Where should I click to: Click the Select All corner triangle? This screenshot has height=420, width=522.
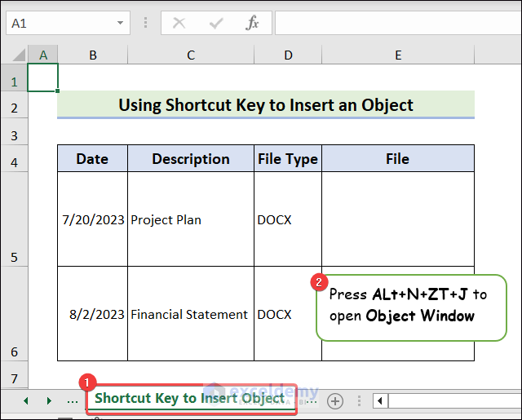click(x=15, y=55)
